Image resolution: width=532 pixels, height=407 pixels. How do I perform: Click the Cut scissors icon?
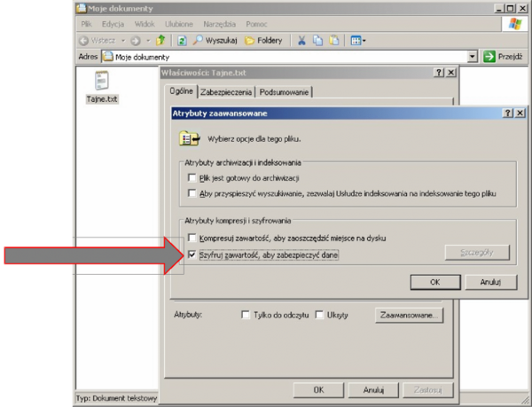[x=301, y=41]
